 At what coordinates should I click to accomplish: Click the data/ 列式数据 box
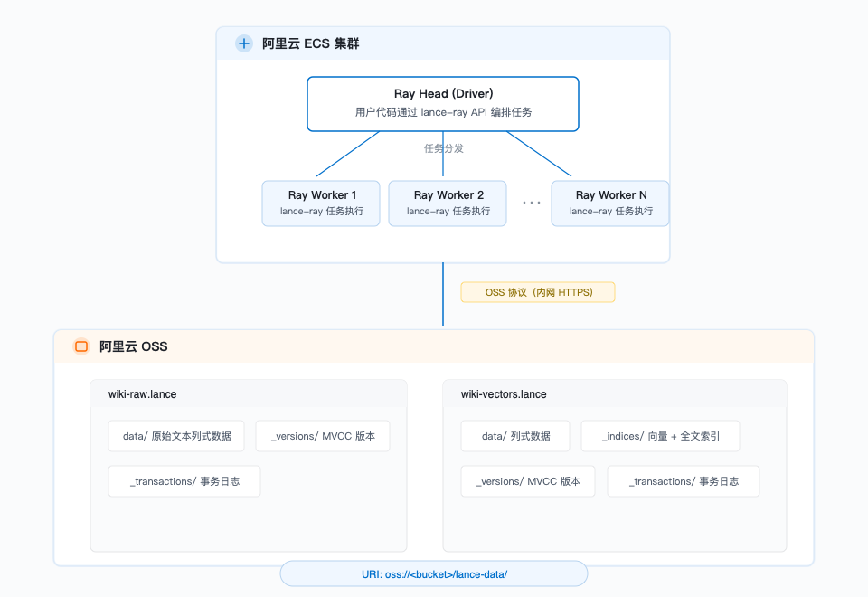(x=515, y=436)
